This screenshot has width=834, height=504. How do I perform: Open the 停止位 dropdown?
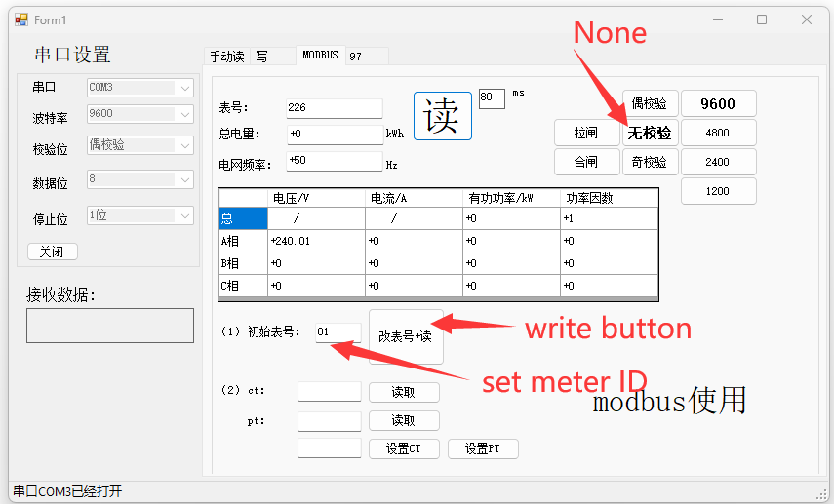click(140, 214)
